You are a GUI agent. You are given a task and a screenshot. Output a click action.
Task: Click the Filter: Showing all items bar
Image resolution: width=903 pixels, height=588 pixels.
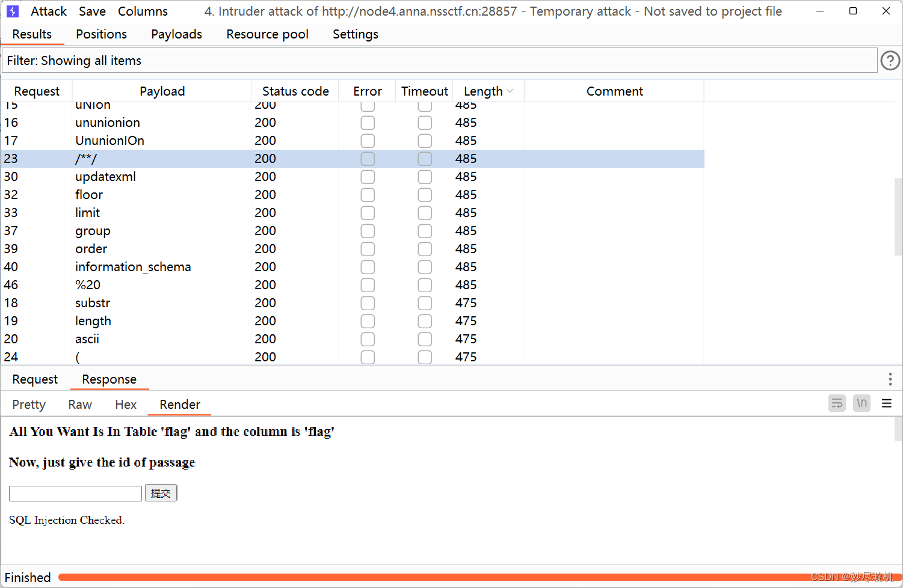click(439, 61)
